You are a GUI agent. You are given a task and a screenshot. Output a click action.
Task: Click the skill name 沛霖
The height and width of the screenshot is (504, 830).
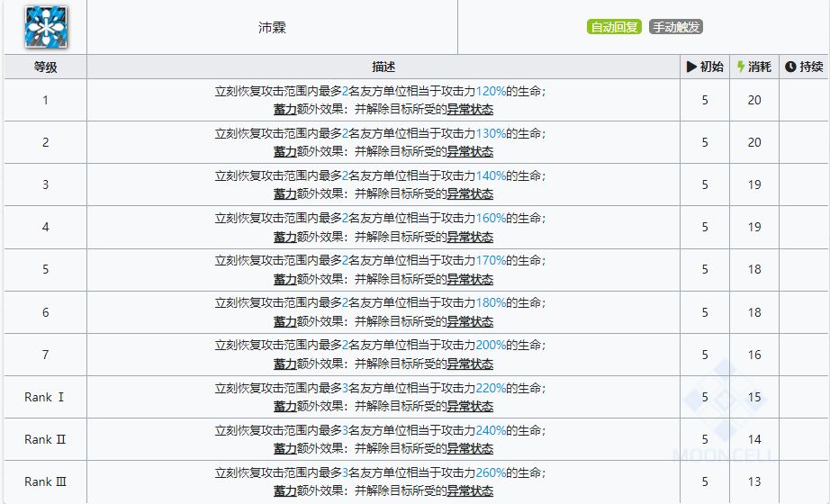tap(272, 28)
